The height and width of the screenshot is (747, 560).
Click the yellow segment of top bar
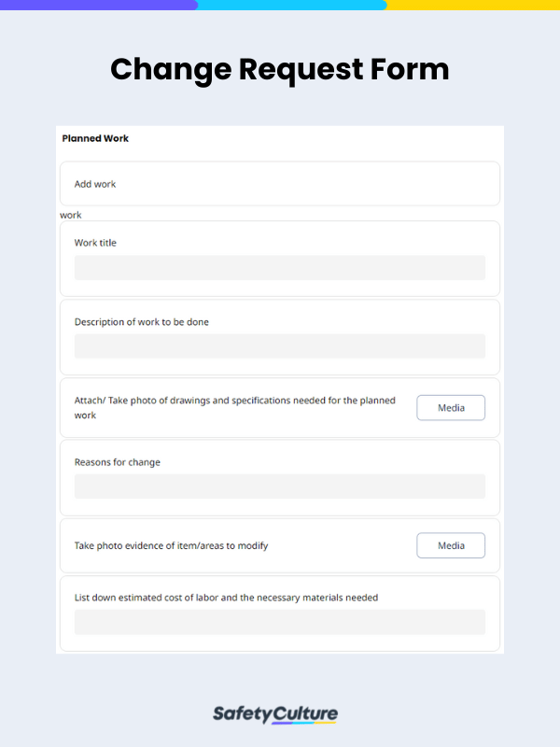pos(473,5)
